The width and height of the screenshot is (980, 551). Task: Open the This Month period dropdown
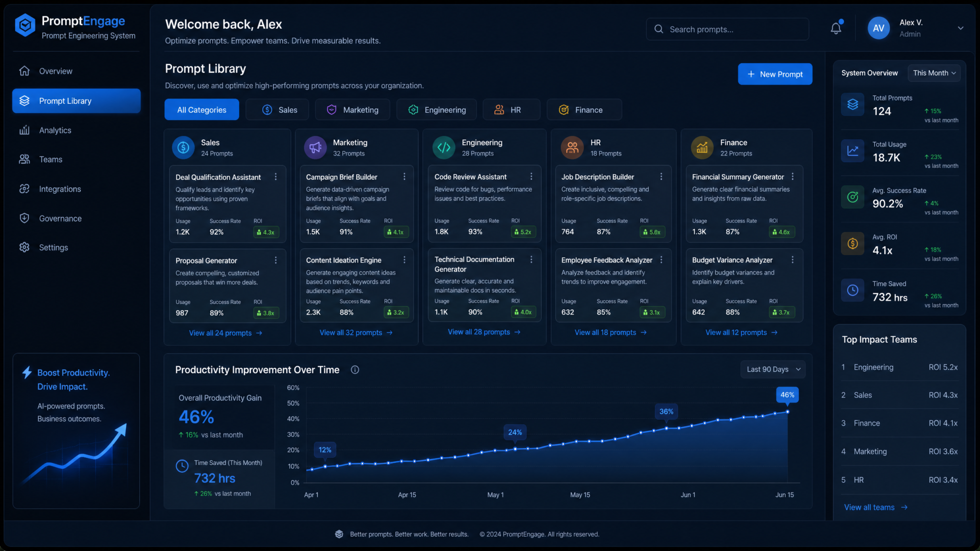pos(934,73)
